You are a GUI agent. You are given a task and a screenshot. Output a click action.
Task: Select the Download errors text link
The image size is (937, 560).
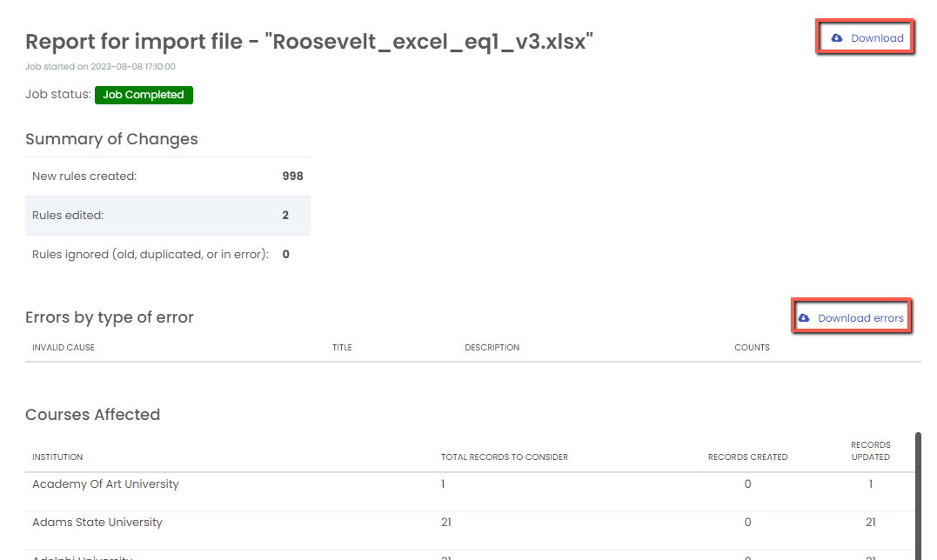click(860, 318)
